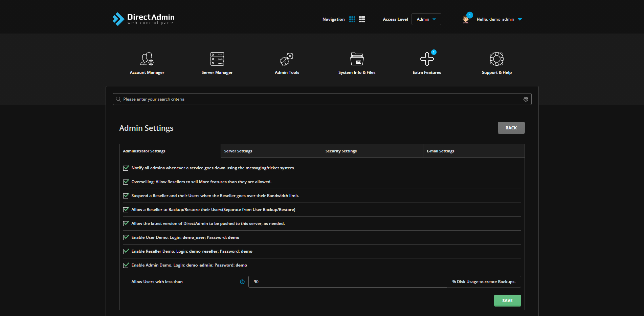The height and width of the screenshot is (316, 644).
Task: Click "Allow Users with less than" label
Action: click(157, 282)
